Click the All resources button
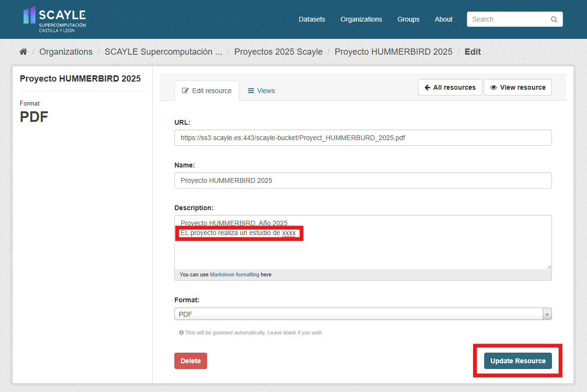This screenshot has width=587, height=392. [x=450, y=87]
